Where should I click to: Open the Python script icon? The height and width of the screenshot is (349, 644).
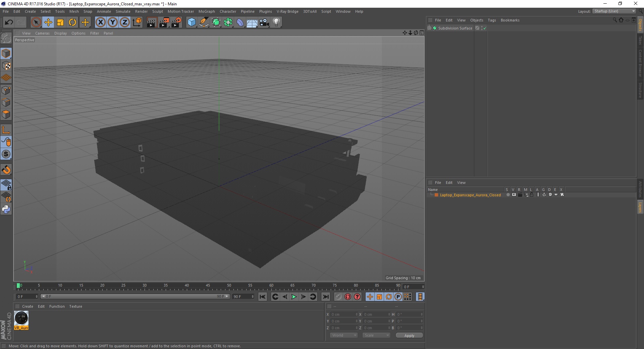(x=6, y=209)
